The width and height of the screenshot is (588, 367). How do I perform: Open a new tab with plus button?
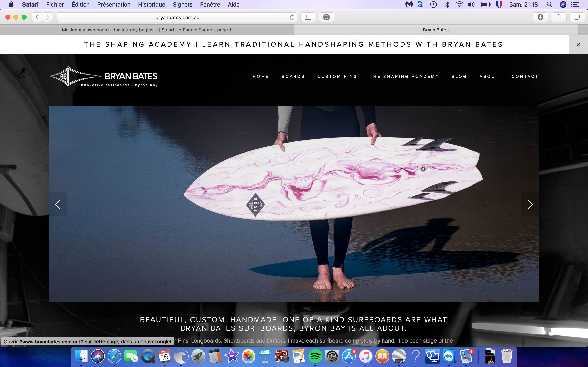pyautogui.click(x=583, y=30)
